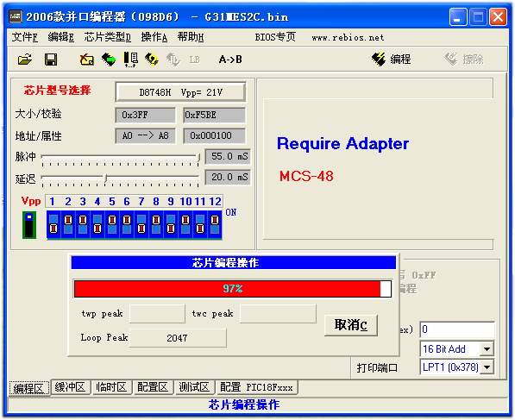Toggle DIP switch number 1
515x420 pixels.
(x=53, y=224)
